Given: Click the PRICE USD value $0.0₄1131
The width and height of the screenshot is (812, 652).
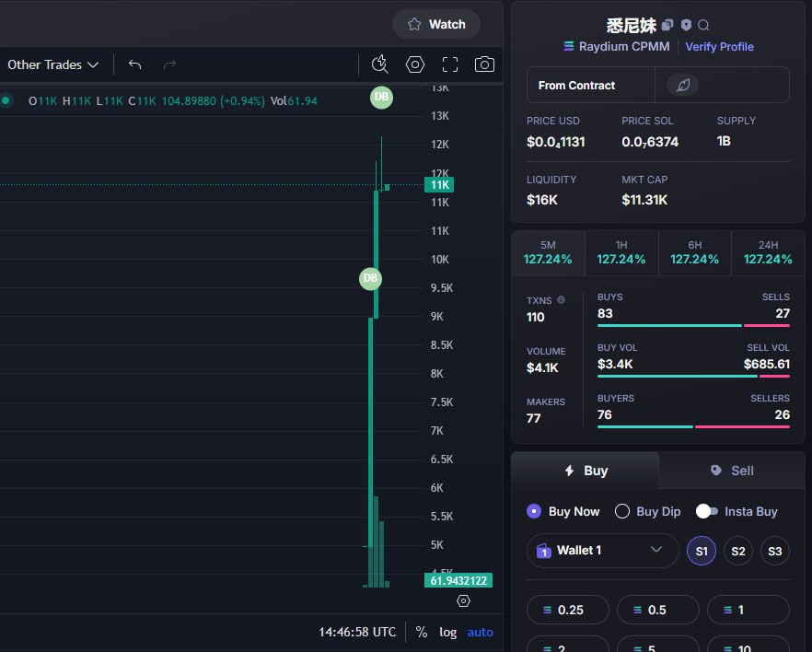Looking at the screenshot, I should tap(556, 142).
